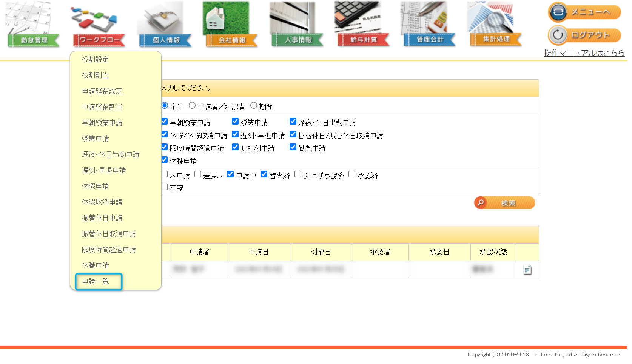Viewport: 632px width, 364px height.
Task: Click the 申請日 column header
Action: (259, 252)
